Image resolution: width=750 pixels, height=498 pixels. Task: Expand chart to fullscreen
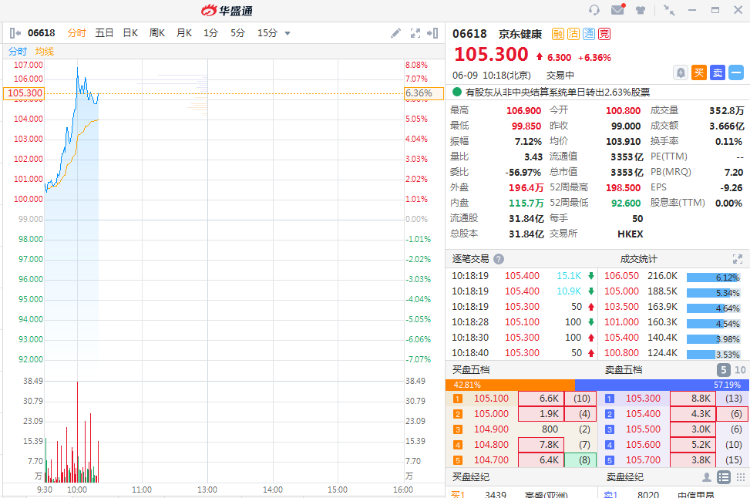coord(418,33)
